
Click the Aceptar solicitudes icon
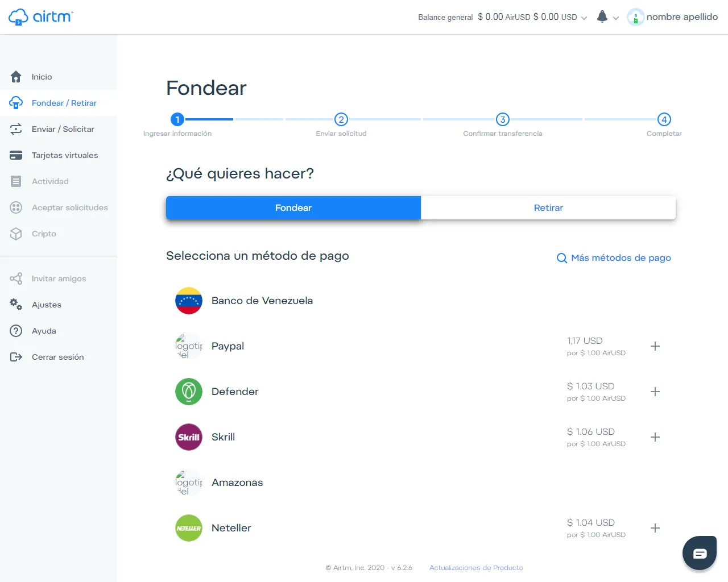click(16, 207)
